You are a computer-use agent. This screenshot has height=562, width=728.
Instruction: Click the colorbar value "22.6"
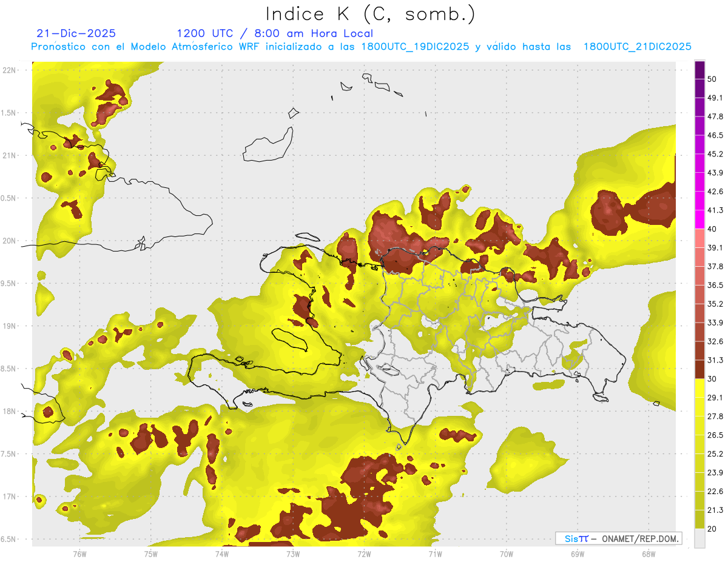[715, 492]
